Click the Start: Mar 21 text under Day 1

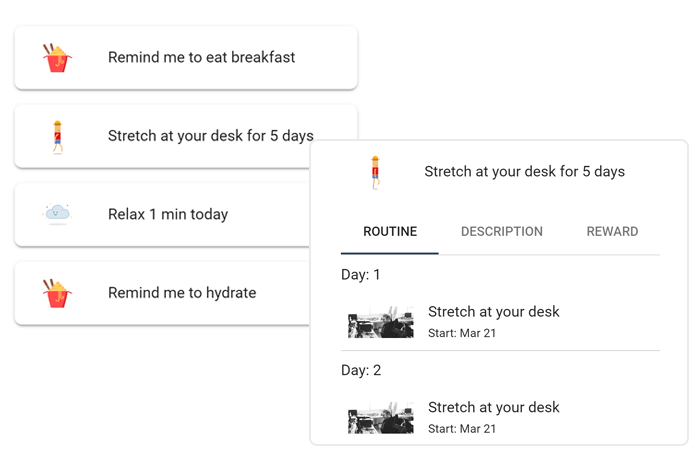tap(462, 333)
